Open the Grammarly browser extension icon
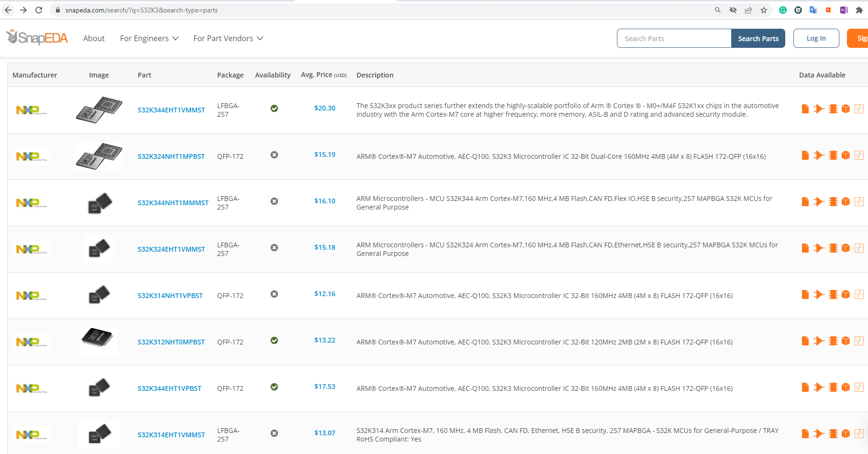This screenshot has width=868, height=454. point(783,10)
